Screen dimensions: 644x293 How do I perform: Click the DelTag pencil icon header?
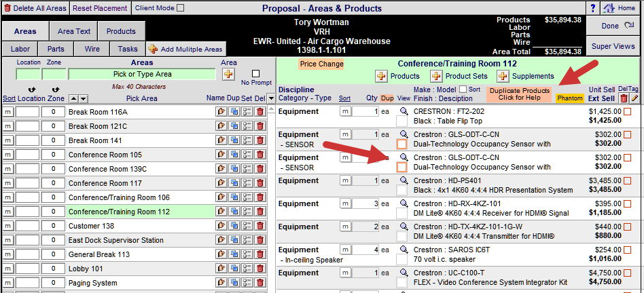click(635, 98)
